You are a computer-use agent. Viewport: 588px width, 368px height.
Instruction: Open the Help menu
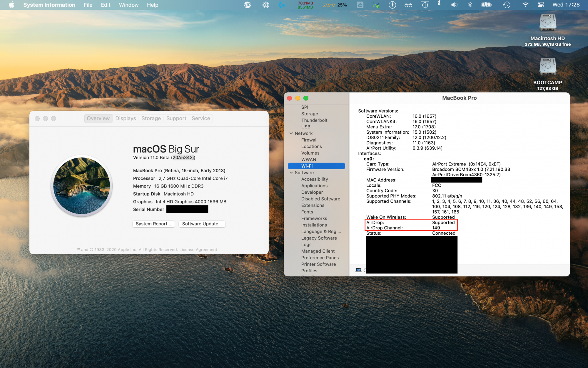153,5
